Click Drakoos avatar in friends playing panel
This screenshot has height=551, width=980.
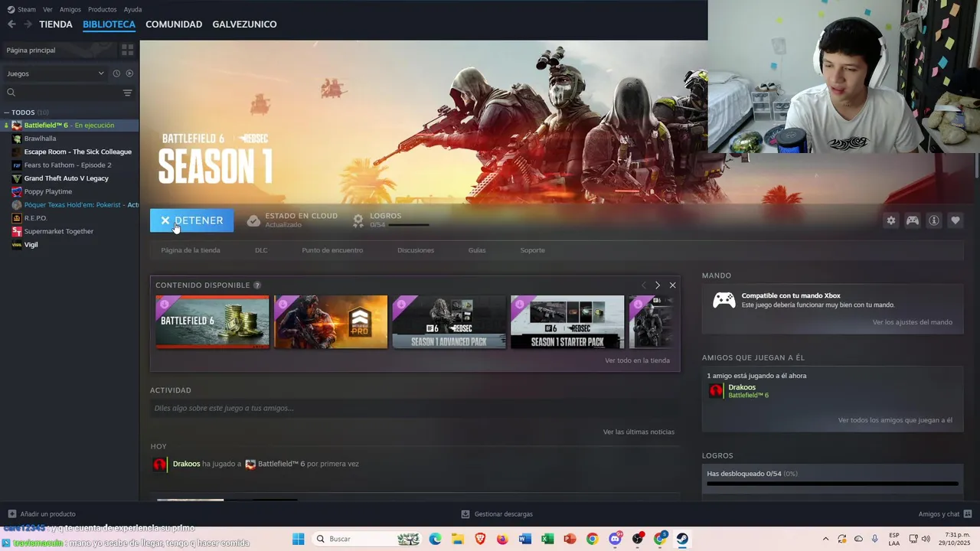tap(716, 391)
